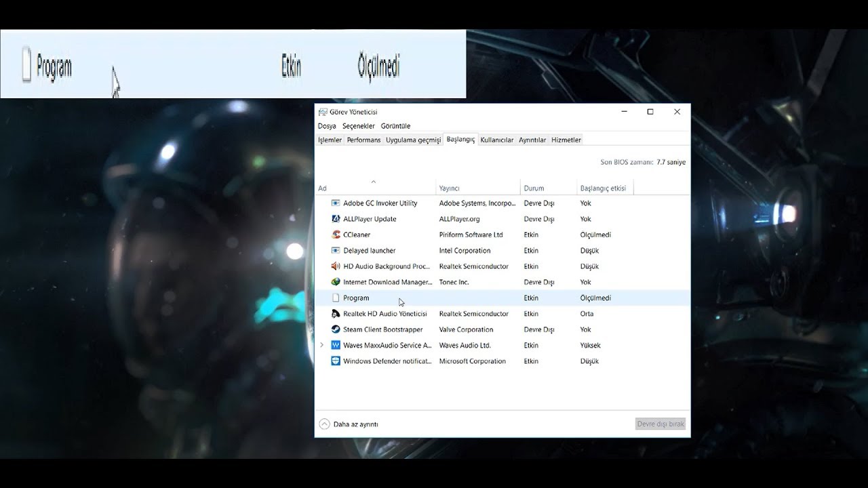This screenshot has height=488, width=868.
Task: Sort by the Durum column header
Action: tap(549, 188)
